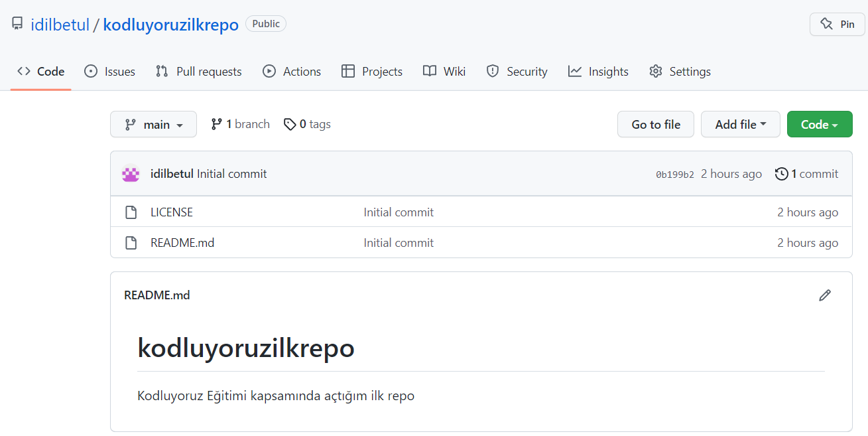The height and width of the screenshot is (436, 868).
Task: Click the repository icon beside idilbetul
Action: tap(17, 25)
